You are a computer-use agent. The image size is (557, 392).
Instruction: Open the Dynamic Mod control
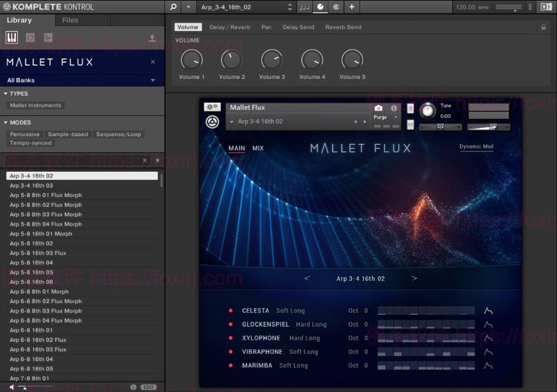pyautogui.click(x=476, y=147)
